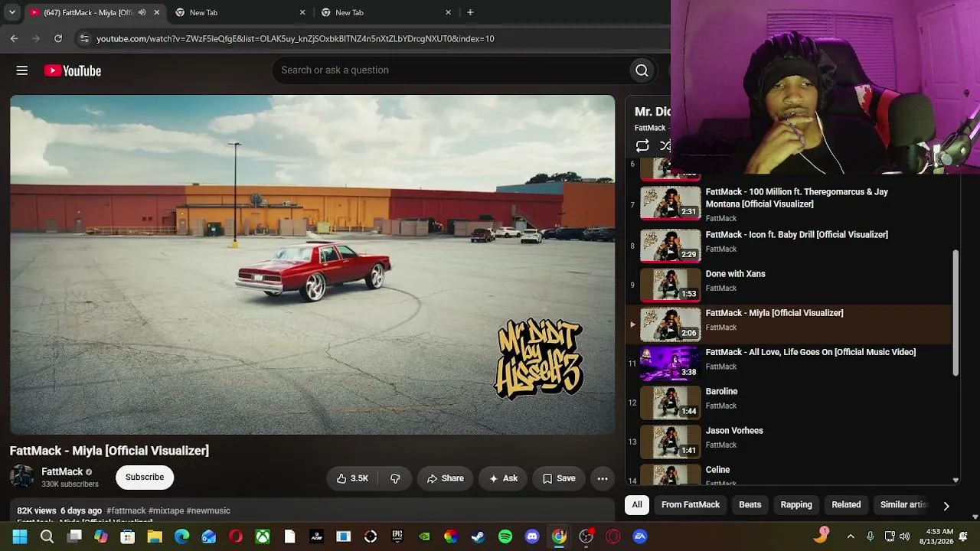Screen dimensions: 980x551
Task: Open the volume control in the system tray
Action: 905,536
